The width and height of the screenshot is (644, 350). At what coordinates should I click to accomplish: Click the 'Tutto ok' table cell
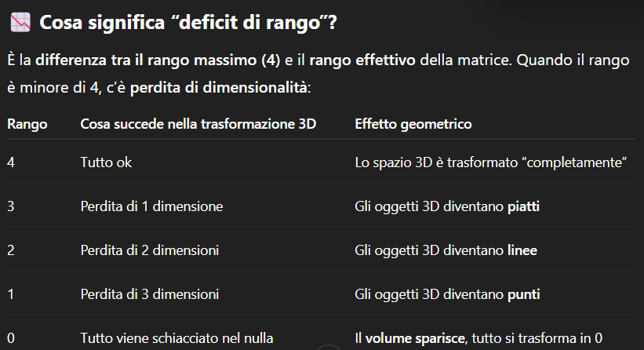point(106,162)
